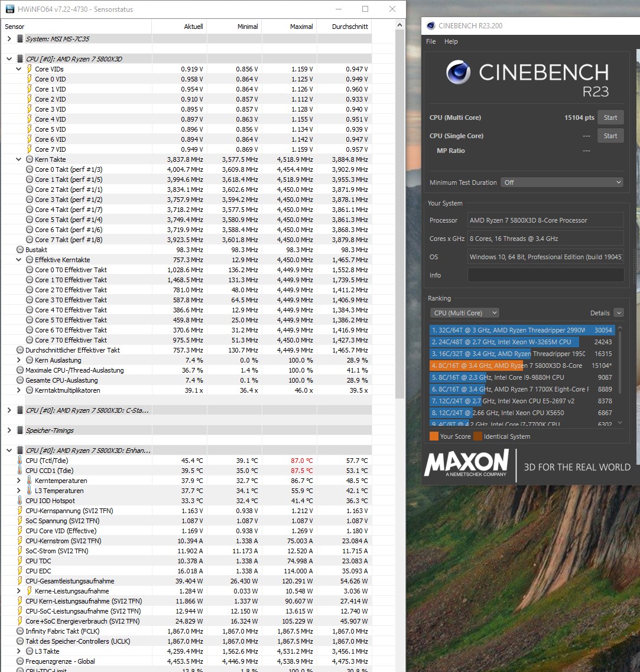Viewport: 640px width, 672px height.
Task: Click the Sensor column header
Action: pos(76,27)
